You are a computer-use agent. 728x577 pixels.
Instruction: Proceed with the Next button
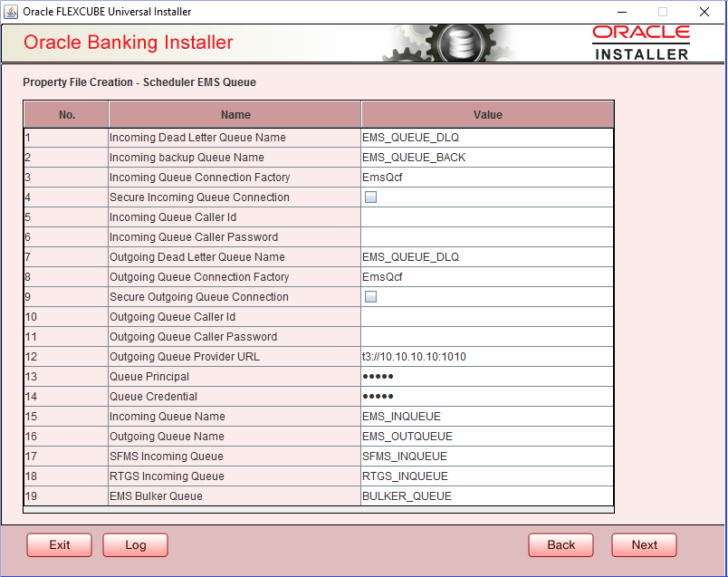coord(644,544)
